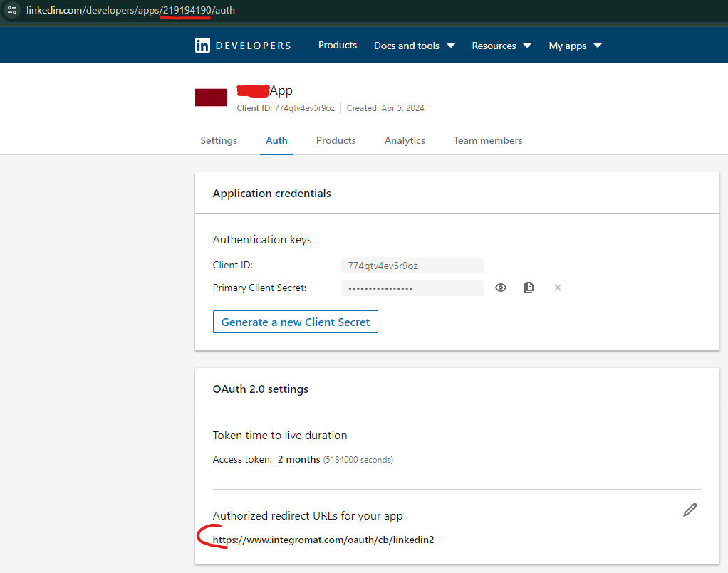The width and height of the screenshot is (728, 573).
Task: Open the integromat redirect URL link
Action: tap(324, 540)
